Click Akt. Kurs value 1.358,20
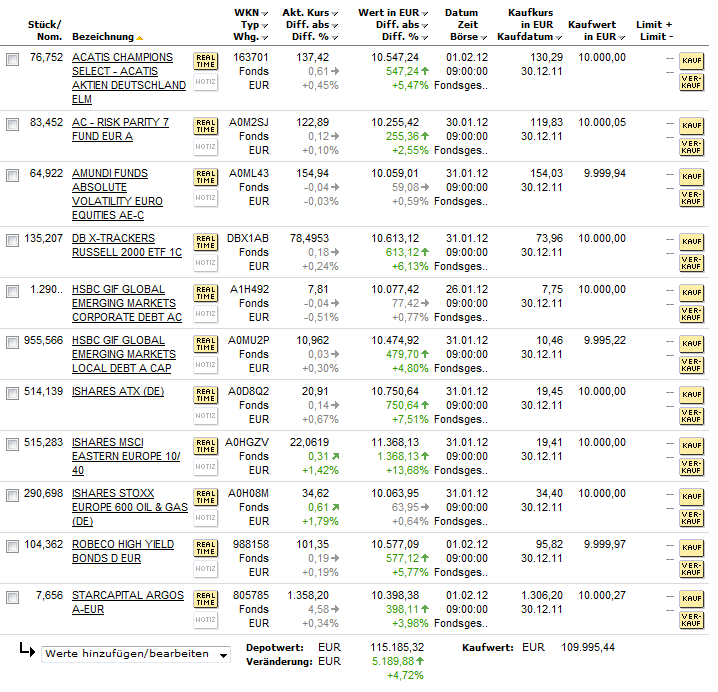The image size is (718, 692). pyautogui.click(x=308, y=595)
